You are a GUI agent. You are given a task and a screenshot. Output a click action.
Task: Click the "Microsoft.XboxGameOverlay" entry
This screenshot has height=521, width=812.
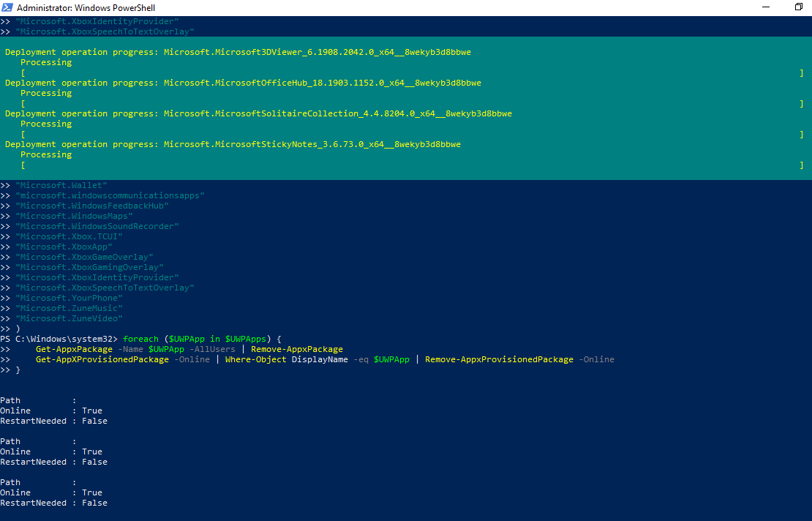pyautogui.click(x=84, y=258)
